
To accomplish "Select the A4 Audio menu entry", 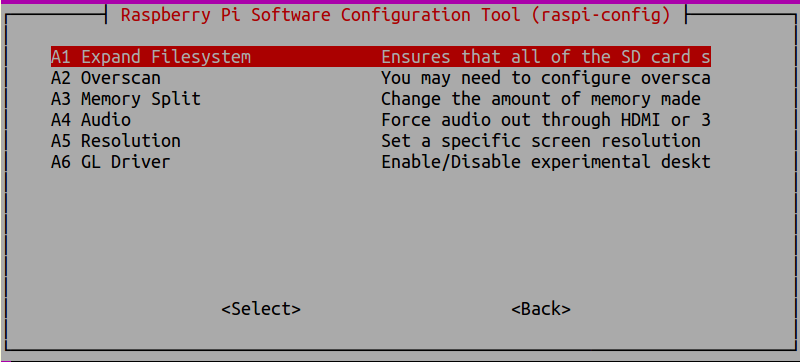I will 380,120.
